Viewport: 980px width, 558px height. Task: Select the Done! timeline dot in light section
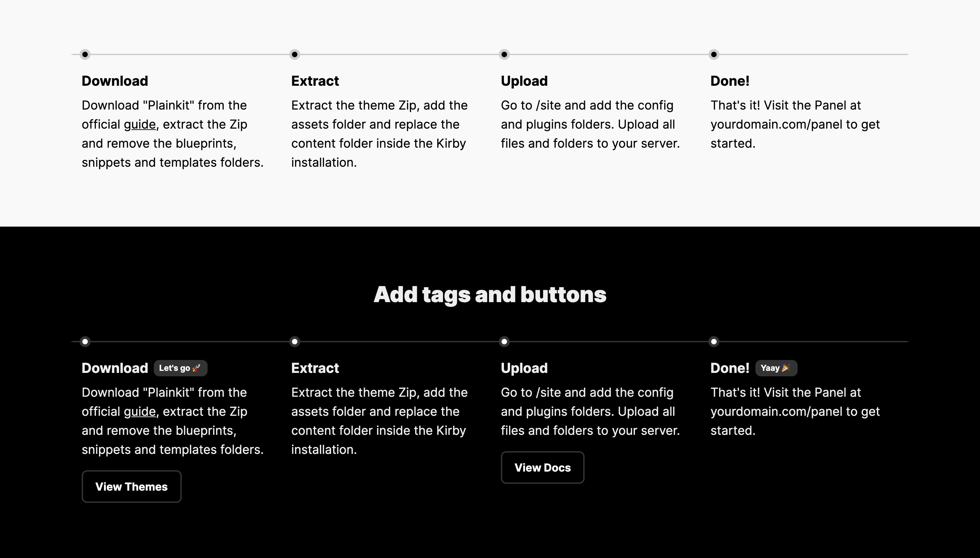click(x=714, y=54)
